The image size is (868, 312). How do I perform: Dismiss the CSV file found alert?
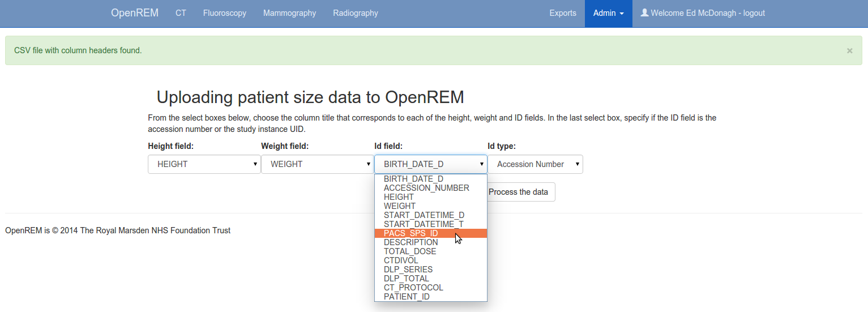[849, 50]
